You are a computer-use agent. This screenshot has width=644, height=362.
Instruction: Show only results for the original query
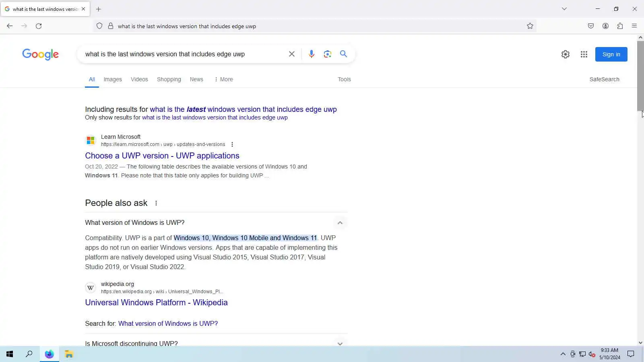[215, 117]
